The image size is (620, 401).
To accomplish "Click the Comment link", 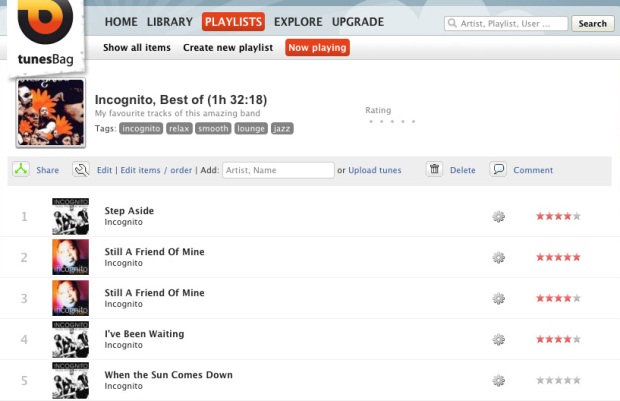I will tap(533, 170).
